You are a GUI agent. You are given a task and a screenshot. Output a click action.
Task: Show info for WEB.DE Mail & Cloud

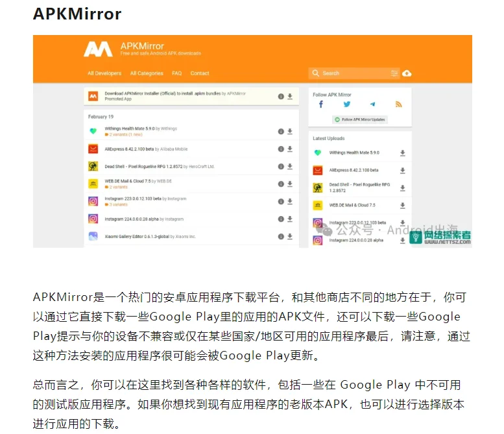(281, 184)
